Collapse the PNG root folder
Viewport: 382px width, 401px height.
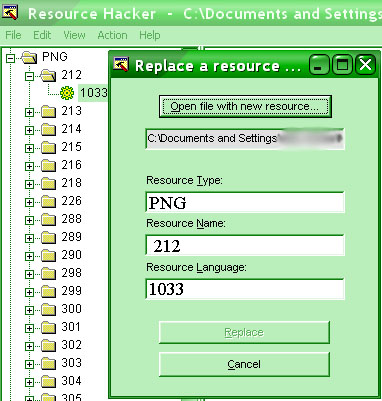tap(11, 58)
